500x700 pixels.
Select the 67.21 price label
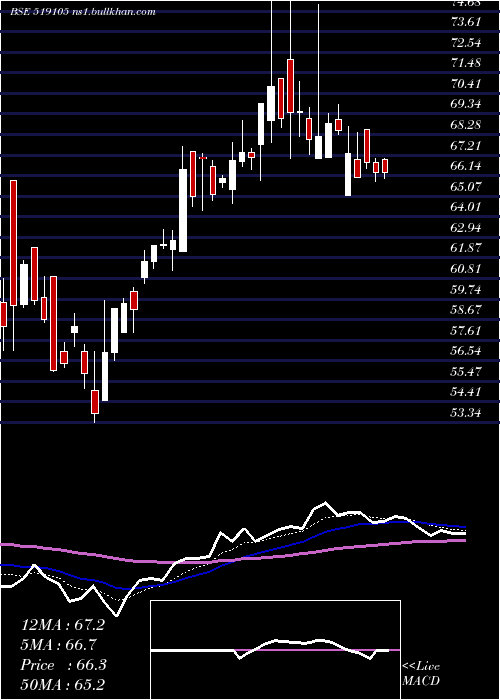(466, 145)
